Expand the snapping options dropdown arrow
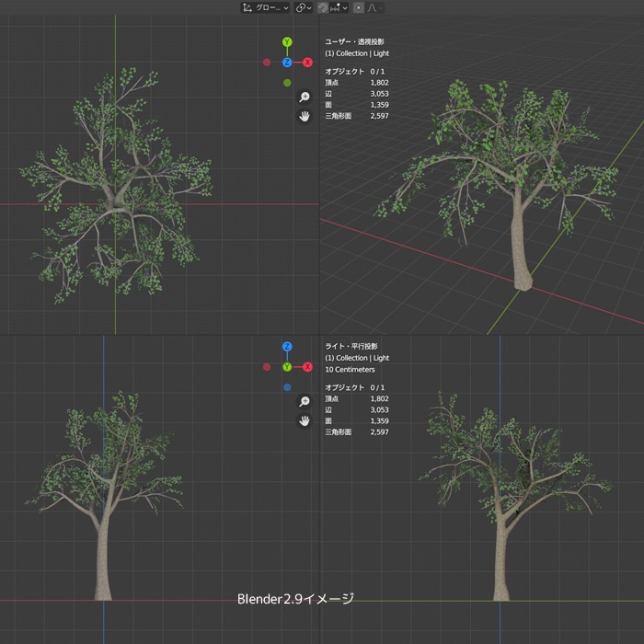The height and width of the screenshot is (644, 644). coord(345,7)
